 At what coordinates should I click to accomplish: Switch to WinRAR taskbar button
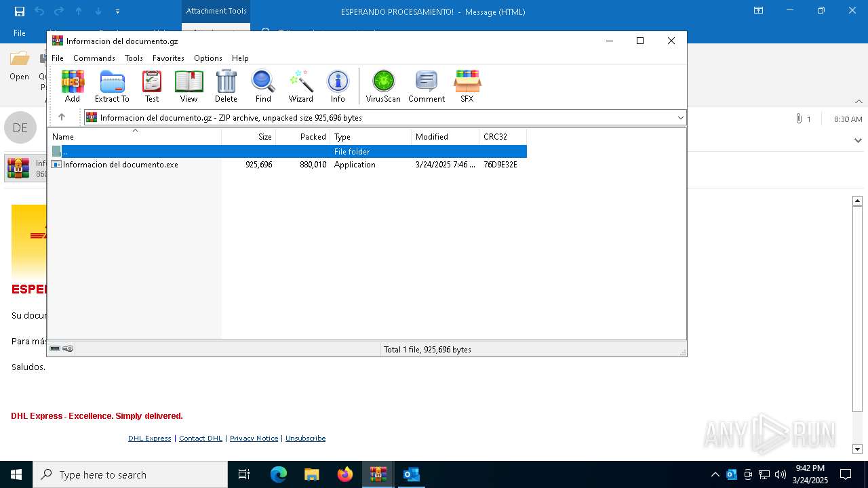378,474
